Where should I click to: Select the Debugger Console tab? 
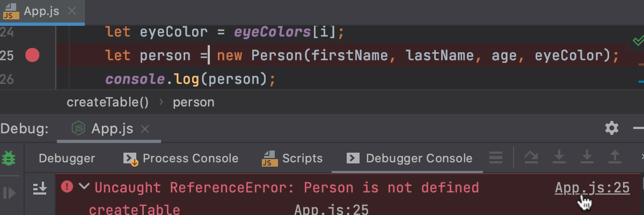(409, 159)
